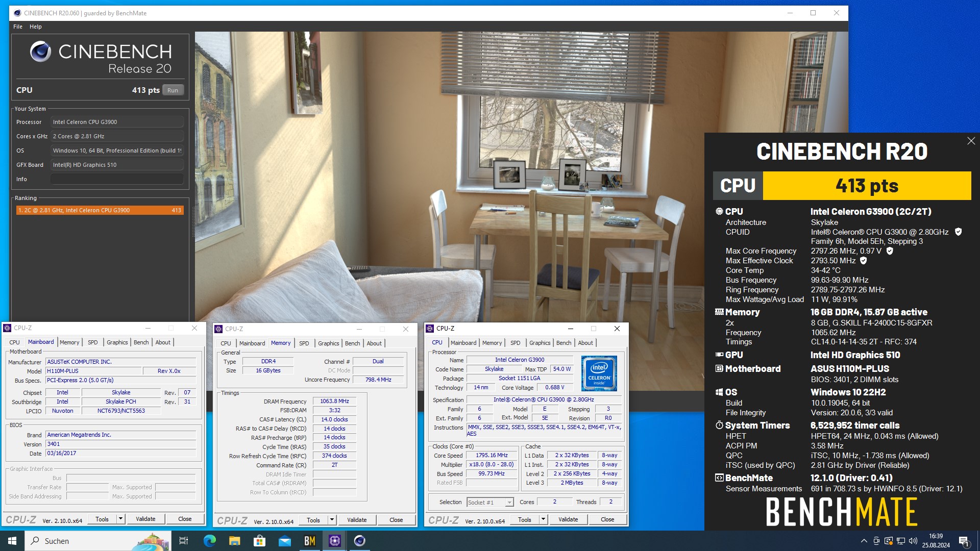Close the BenchMate result overlay
Image resolution: width=980 pixels, height=551 pixels.
coord(971,141)
